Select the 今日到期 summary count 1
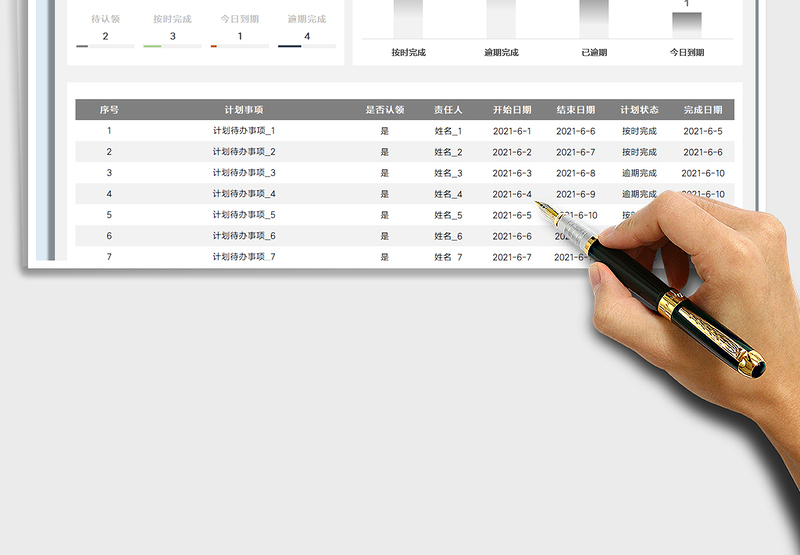The width and height of the screenshot is (800, 555). click(x=240, y=36)
